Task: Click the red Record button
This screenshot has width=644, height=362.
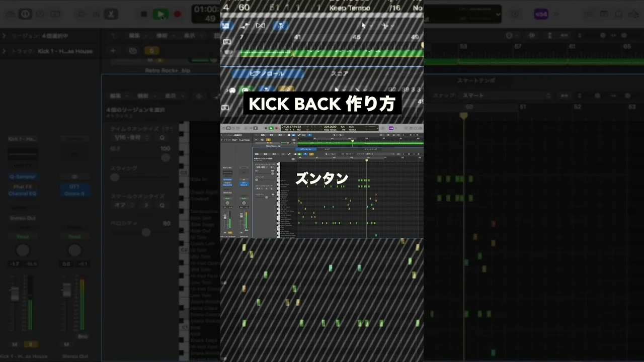Action: (x=177, y=14)
